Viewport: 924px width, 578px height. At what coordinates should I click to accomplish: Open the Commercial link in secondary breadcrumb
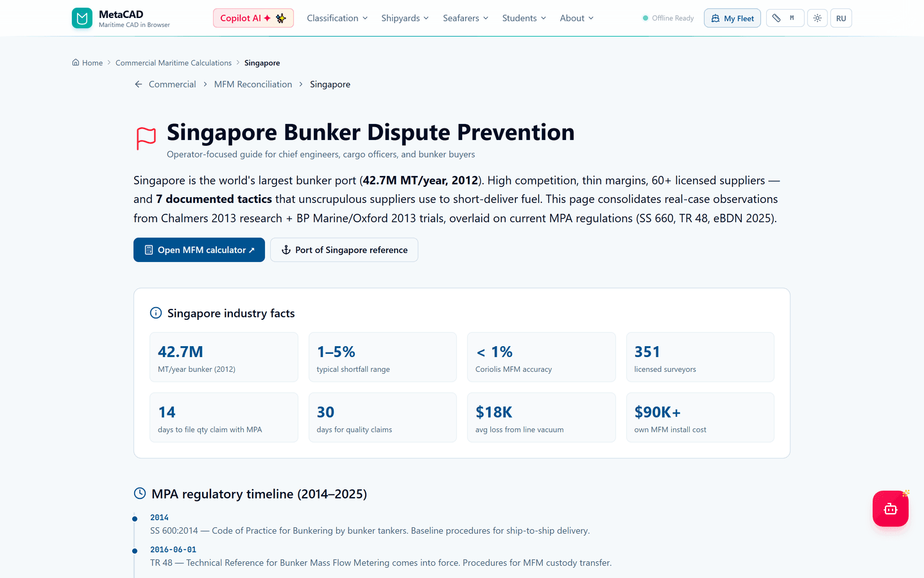(172, 84)
